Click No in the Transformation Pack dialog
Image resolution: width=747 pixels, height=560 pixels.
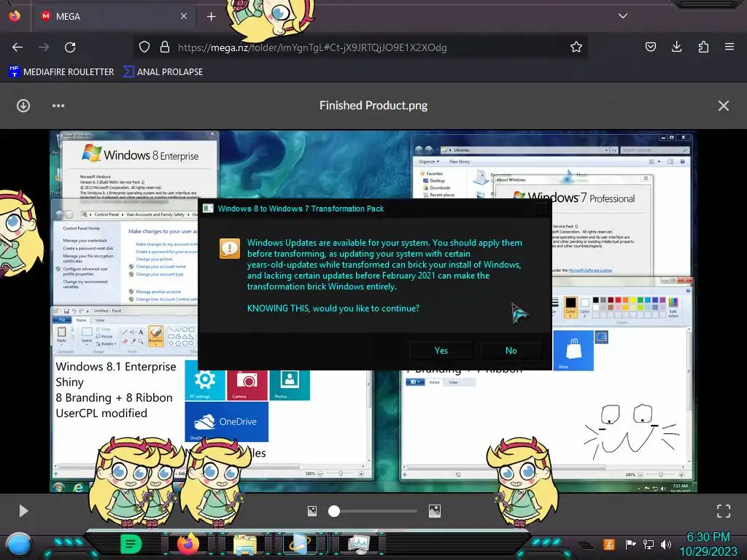(x=511, y=351)
